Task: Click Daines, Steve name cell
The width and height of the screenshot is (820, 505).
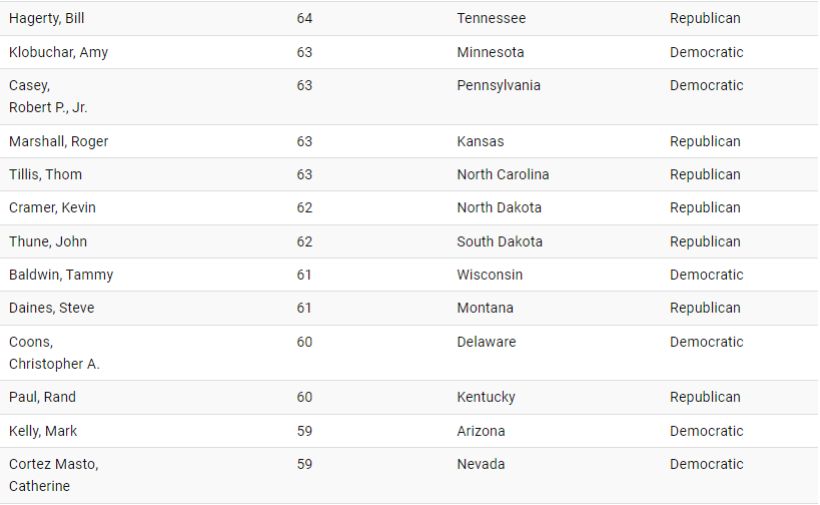Action: point(51,308)
